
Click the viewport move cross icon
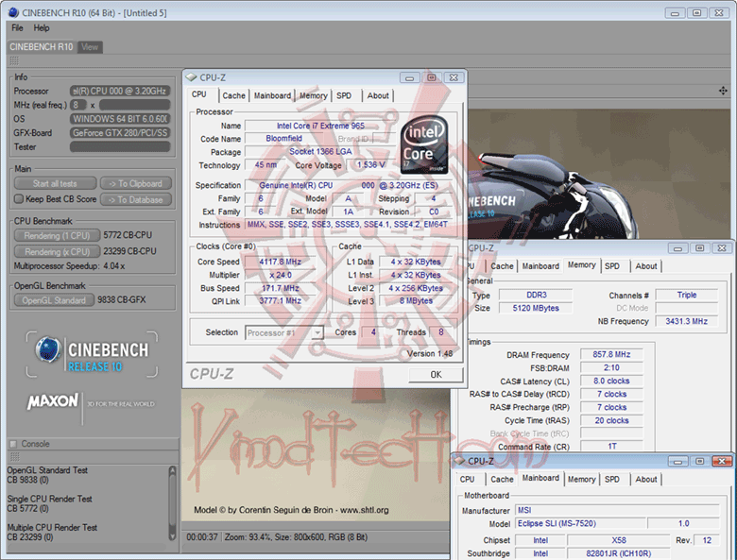point(723,91)
